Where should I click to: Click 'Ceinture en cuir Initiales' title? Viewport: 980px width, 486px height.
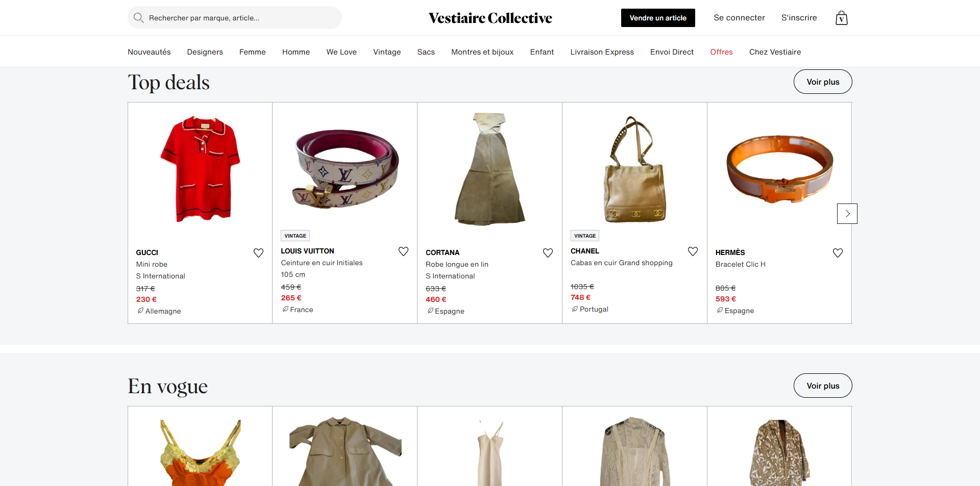322,263
